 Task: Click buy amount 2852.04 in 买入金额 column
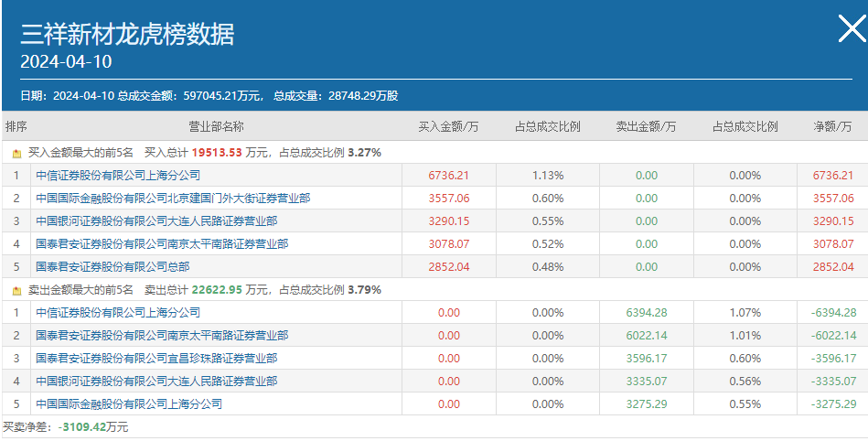click(449, 267)
